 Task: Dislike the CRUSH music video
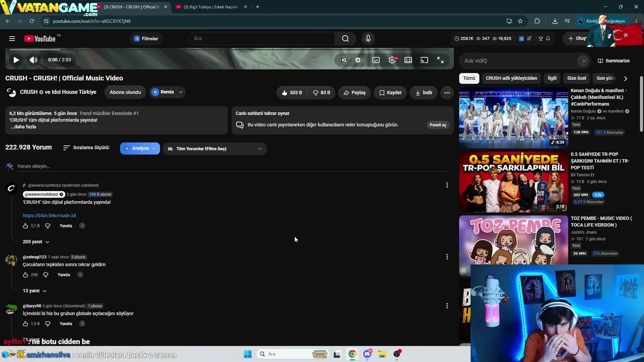321,93
